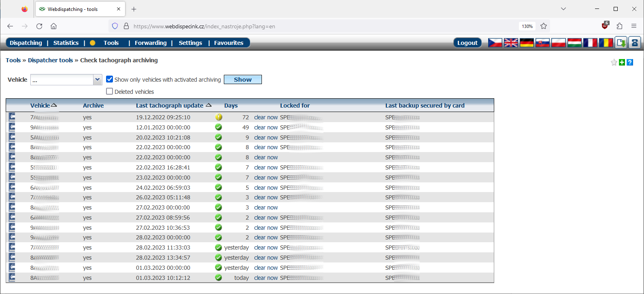This screenshot has width=644, height=294.
Task: Switch language using the German flag
Action: coord(527,42)
